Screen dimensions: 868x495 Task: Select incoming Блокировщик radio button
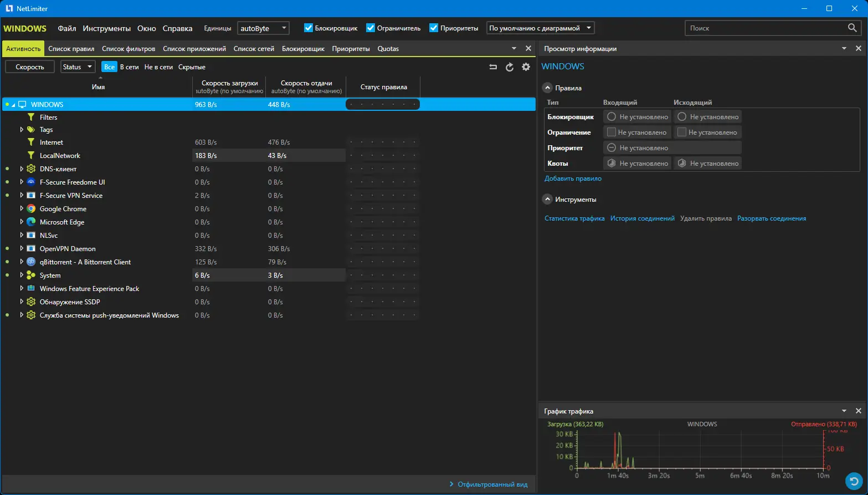pyautogui.click(x=612, y=117)
